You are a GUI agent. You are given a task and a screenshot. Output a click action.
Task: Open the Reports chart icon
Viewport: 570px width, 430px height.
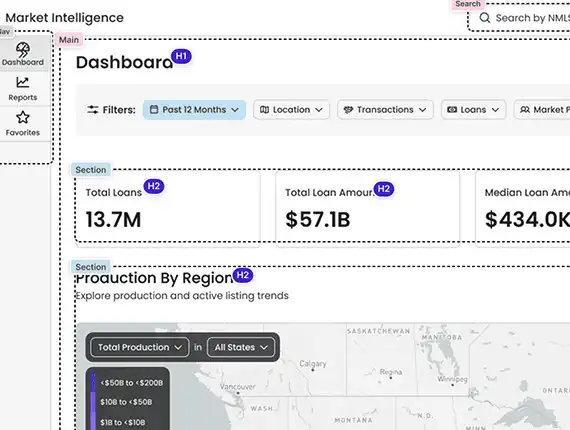pyautogui.click(x=23, y=82)
